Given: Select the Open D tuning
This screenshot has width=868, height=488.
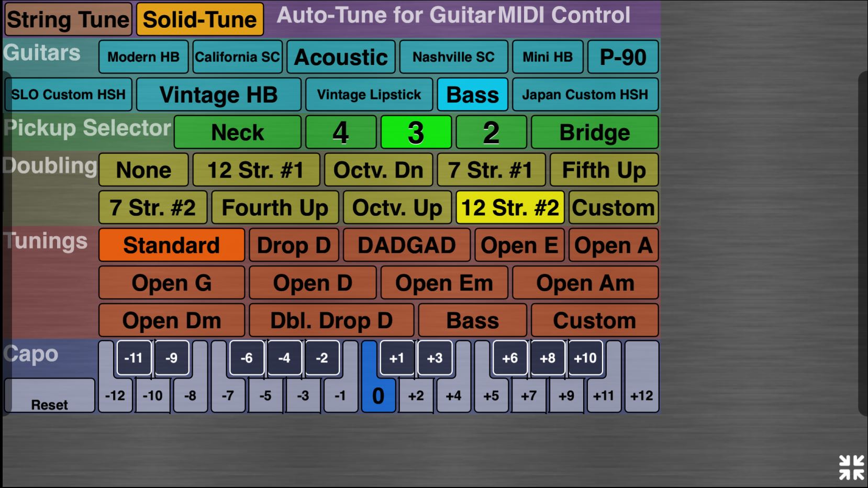Looking at the screenshot, I should [x=313, y=283].
